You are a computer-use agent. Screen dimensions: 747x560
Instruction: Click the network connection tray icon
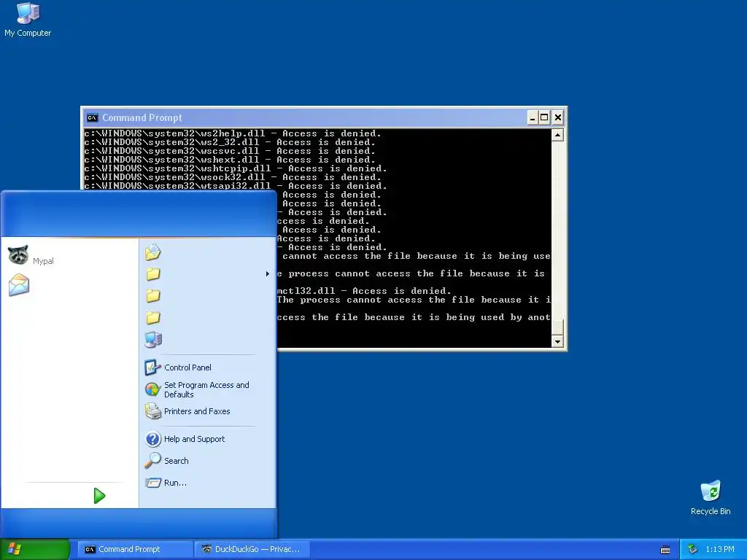[x=693, y=549]
